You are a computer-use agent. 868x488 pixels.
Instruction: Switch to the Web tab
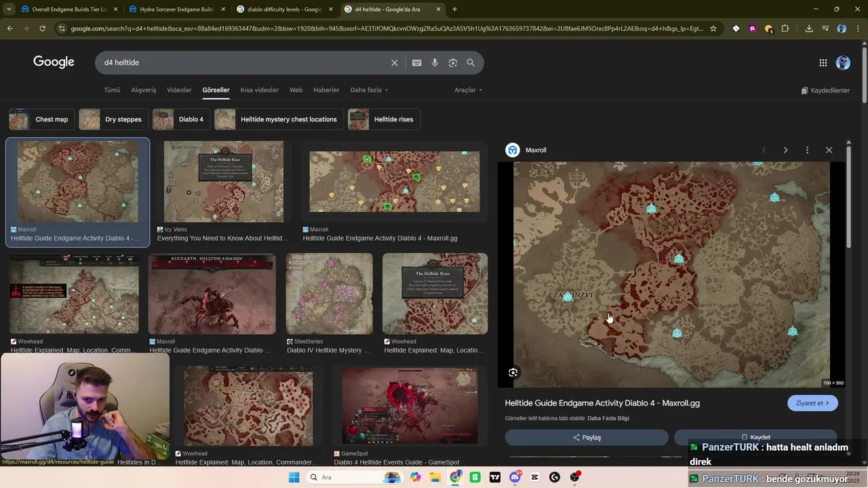[x=296, y=90]
